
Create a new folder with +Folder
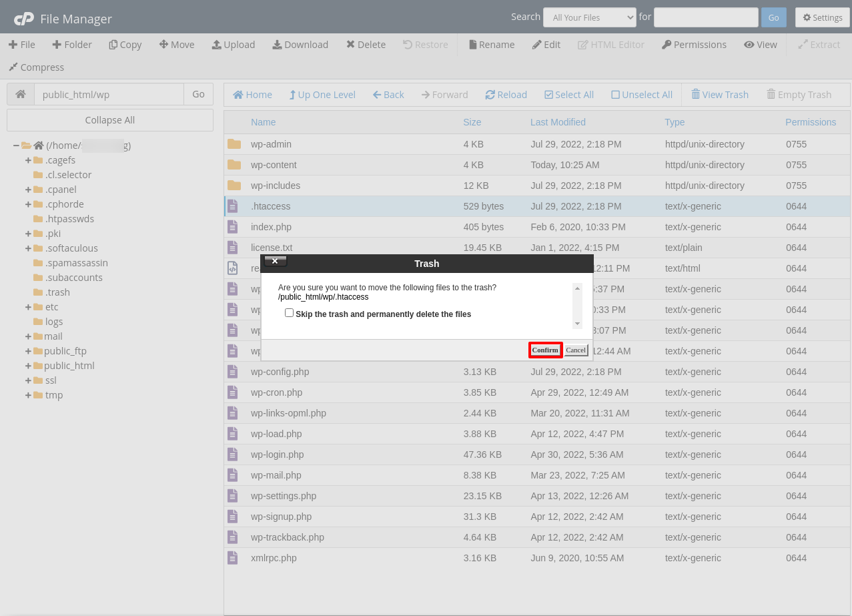(72, 45)
